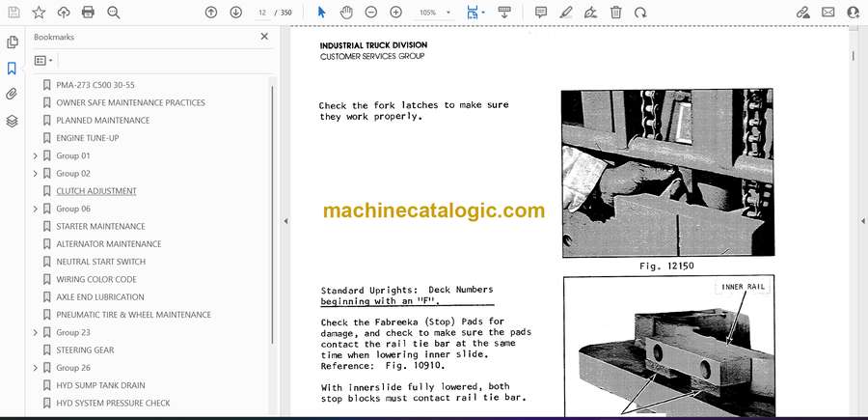The width and height of the screenshot is (868, 420).
Task: Click the share link icon
Action: point(802,13)
